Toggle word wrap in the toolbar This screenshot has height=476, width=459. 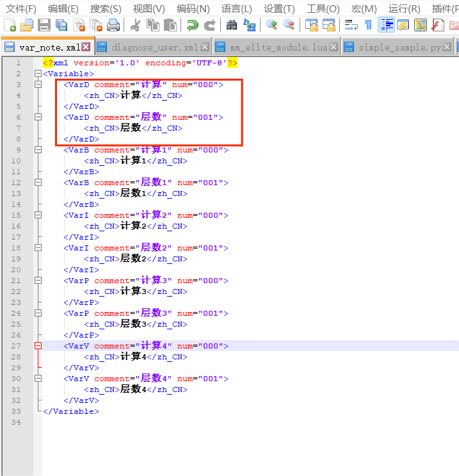(351, 25)
